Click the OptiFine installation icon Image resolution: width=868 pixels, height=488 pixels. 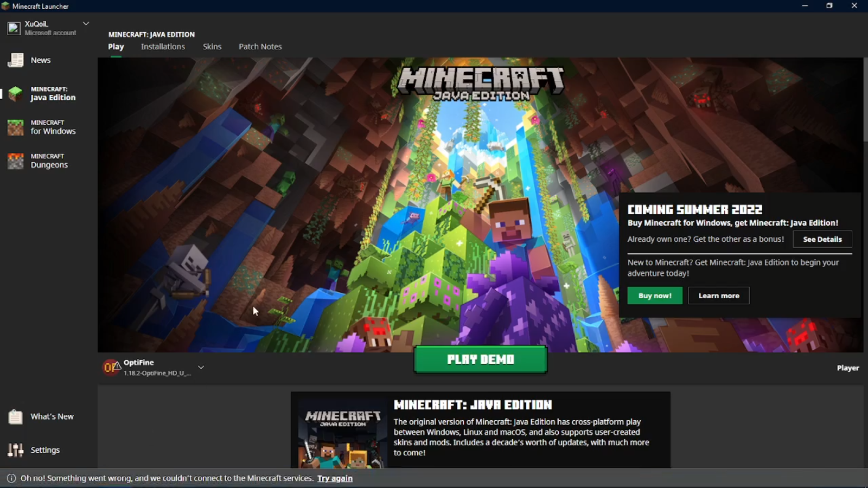[111, 368]
